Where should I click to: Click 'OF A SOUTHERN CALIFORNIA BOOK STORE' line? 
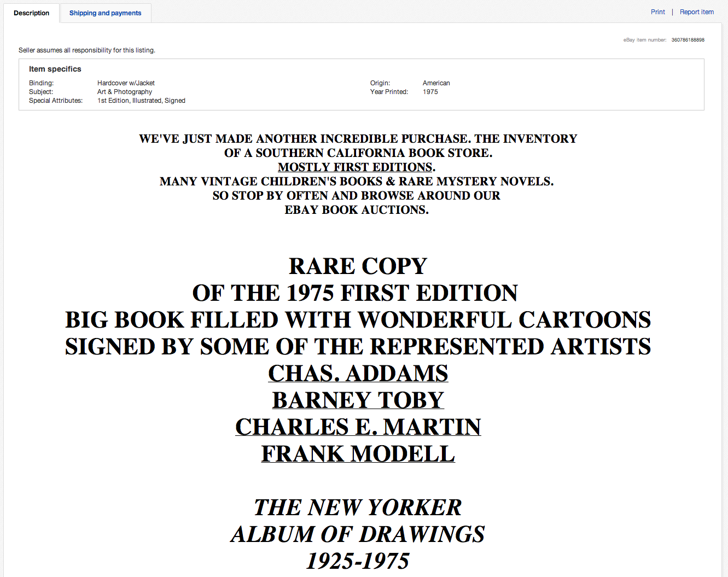coord(358,153)
